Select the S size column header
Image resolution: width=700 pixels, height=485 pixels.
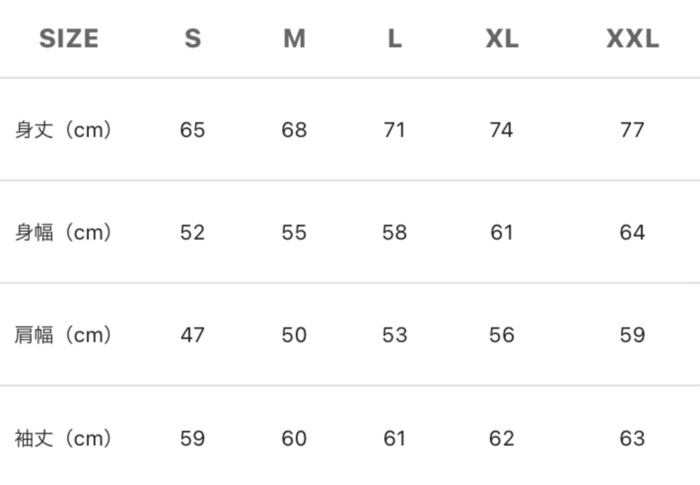192,39
